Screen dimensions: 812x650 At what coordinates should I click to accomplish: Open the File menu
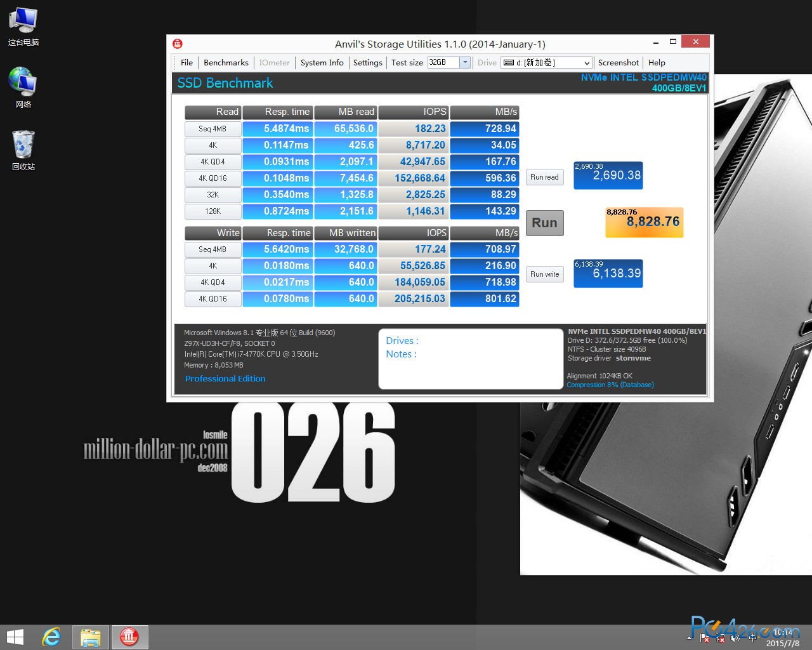187,63
